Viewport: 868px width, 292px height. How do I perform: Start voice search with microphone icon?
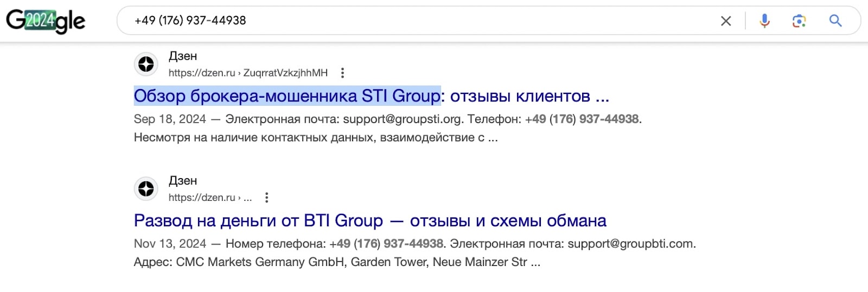tap(764, 21)
